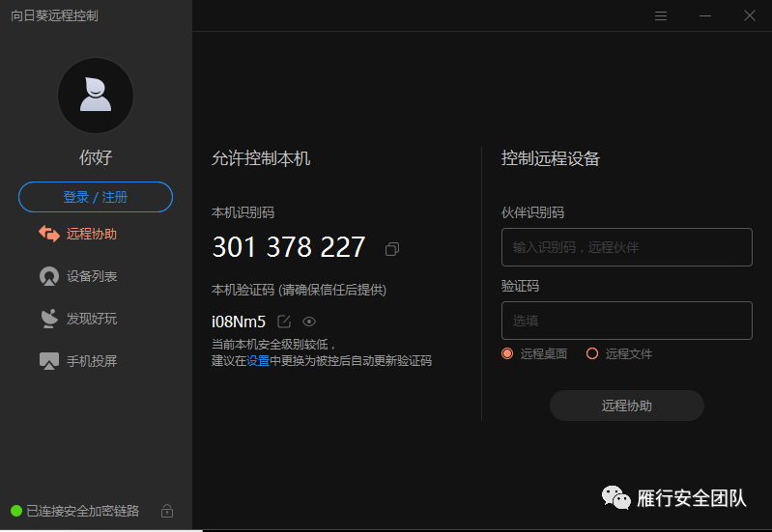Click the 已连接安全加密链路 status text
Screen dimensions: 772x532
click(x=83, y=511)
